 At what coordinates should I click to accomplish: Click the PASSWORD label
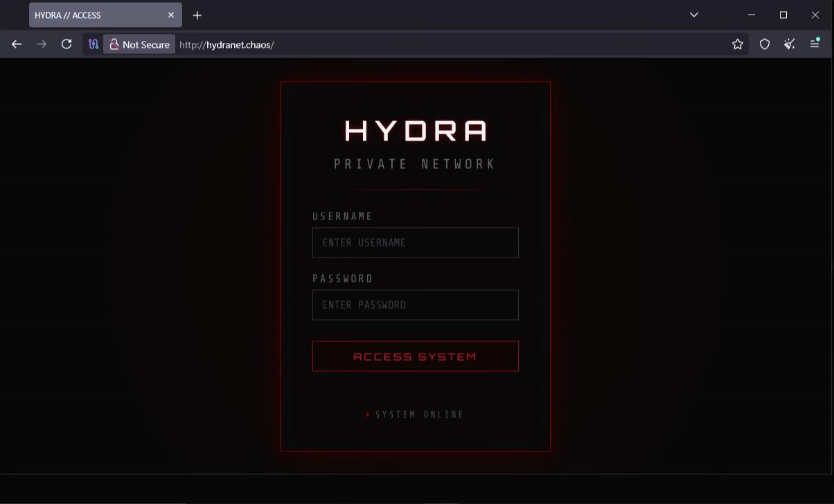pyautogui.click(x=343, y=279)
